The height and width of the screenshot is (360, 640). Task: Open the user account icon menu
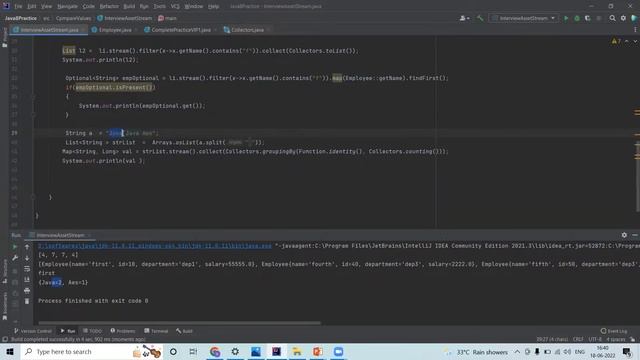pos(464,18)
